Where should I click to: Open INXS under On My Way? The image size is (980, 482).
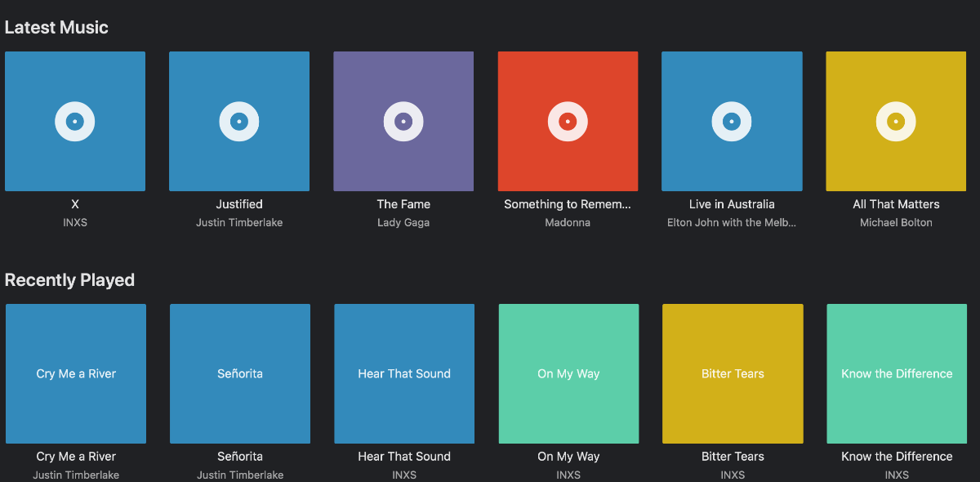[x=568, y=475]
